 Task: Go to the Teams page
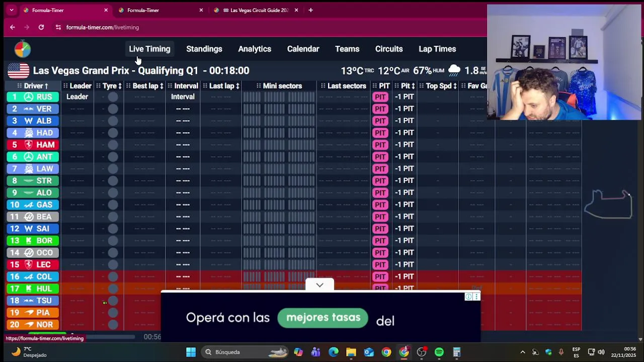pyautogui.click(x=347, y=49)
